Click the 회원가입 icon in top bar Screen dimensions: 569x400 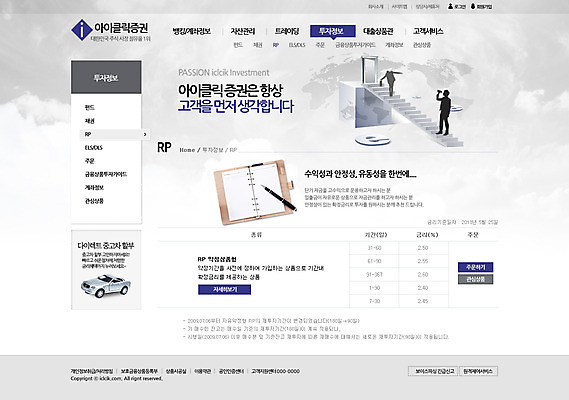pyautogui.click(x=473, y=6)
